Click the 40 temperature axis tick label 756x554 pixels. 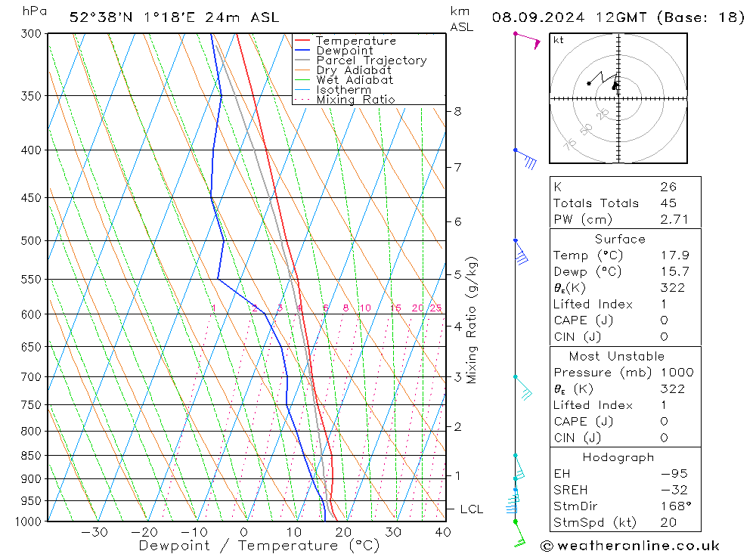(x=442, y=532)
